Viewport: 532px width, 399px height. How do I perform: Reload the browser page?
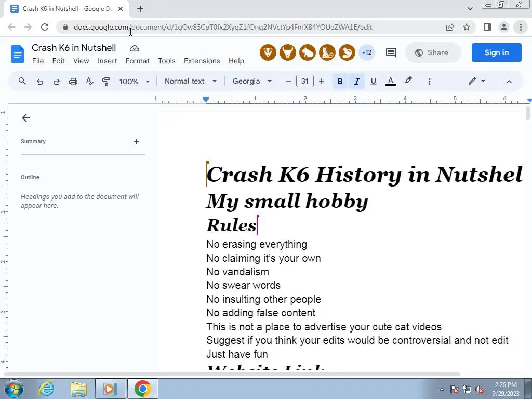[x=45, y=27]
